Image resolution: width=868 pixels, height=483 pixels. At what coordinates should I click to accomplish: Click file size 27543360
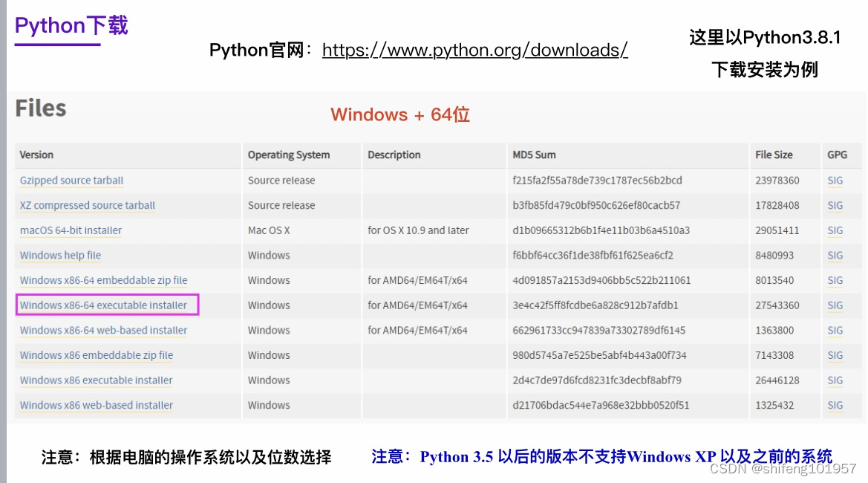[777, 305]
